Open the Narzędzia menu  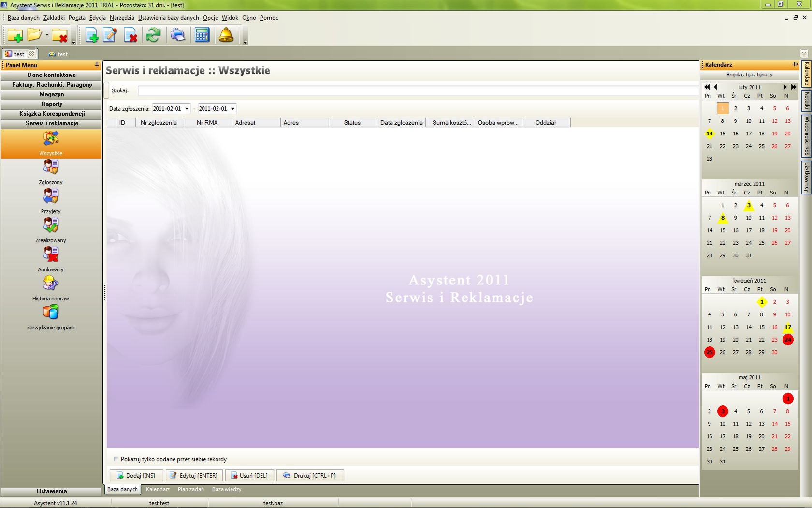[x=122, y=18]
